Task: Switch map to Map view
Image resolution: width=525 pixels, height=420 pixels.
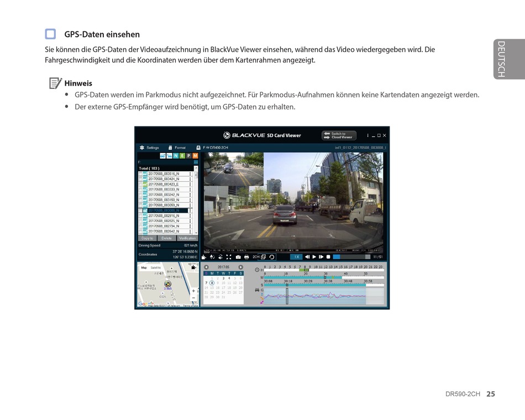Action: click(x=144, y=267)
